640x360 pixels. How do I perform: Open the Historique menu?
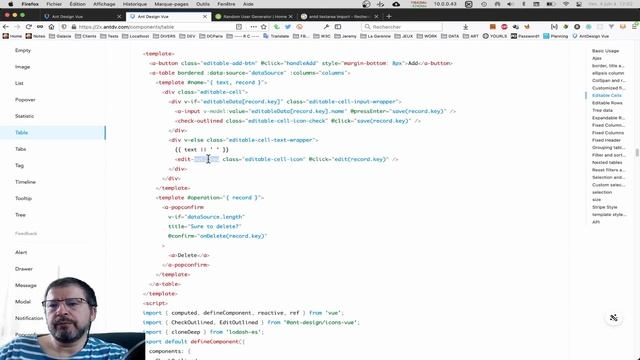(x=135, y=4)
